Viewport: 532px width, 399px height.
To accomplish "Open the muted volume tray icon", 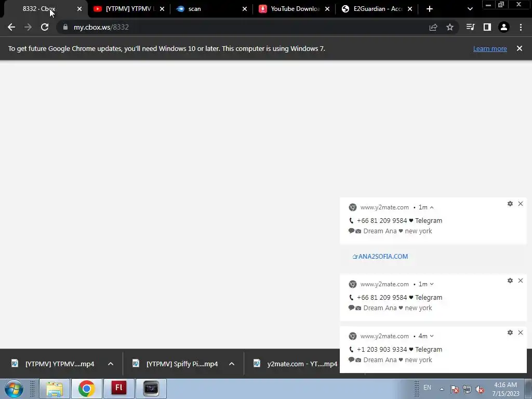I will click(x=480, y=389).
